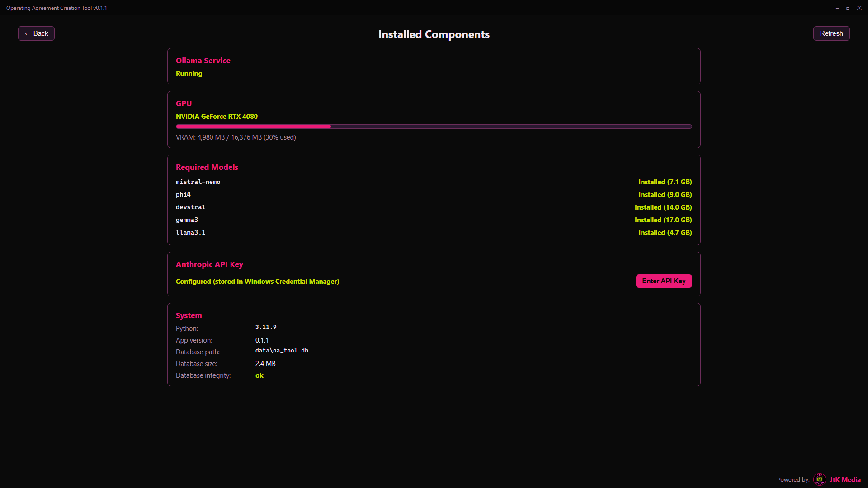This screenshot has width=868, height=488.
Task: Click the Anthropic API Key heading
Action: [x=209, y=265]
